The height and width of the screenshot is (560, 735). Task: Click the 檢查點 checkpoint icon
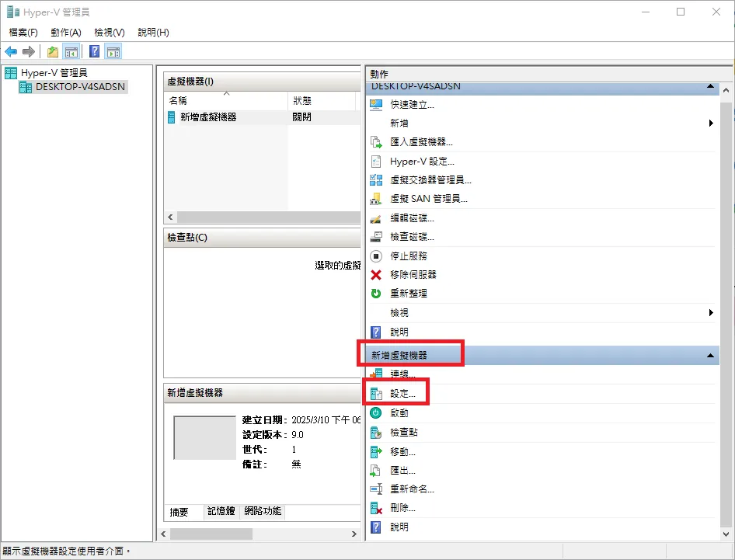coord(376,433)
